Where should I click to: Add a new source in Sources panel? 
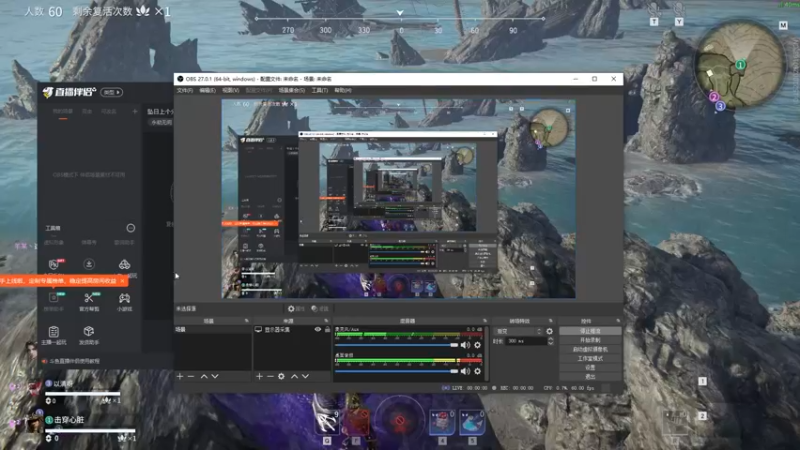[x=259, y=376]
